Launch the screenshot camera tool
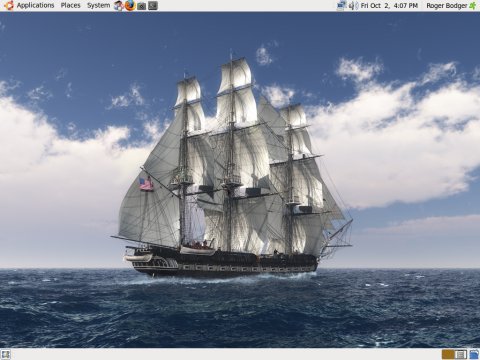This screenshot has height=360, width=480. click(x=141, y=6)
